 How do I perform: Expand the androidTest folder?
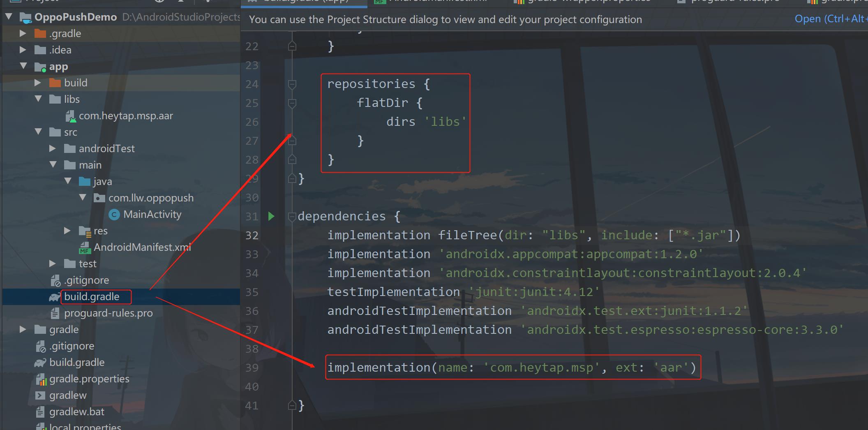53,148
